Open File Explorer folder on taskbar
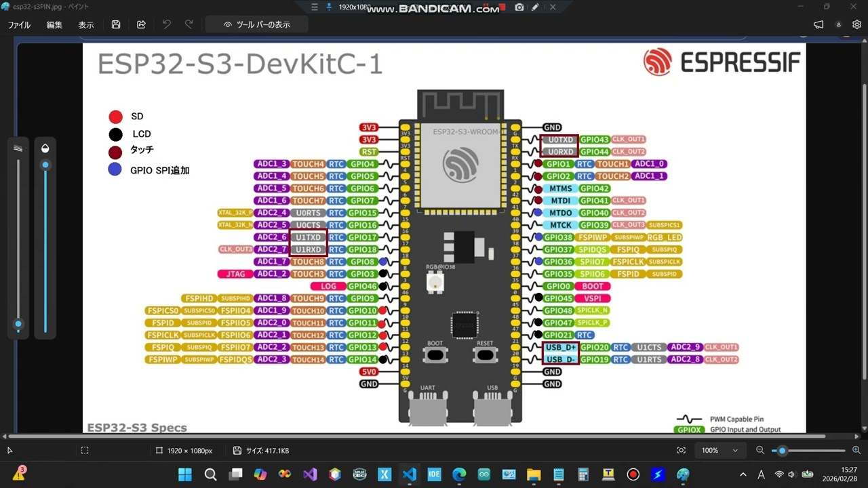Screen dimensions: 868x488 point(534,474)
